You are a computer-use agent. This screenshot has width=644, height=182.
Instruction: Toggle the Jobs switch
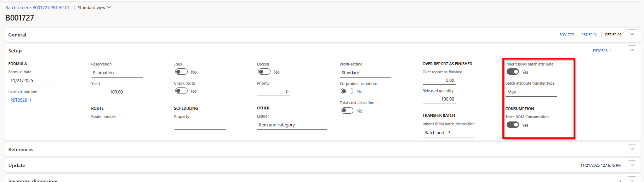tap(181, 72)
